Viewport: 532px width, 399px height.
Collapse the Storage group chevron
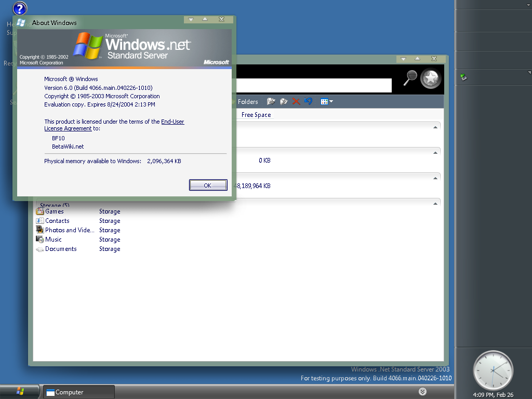(x=435, y=204)
